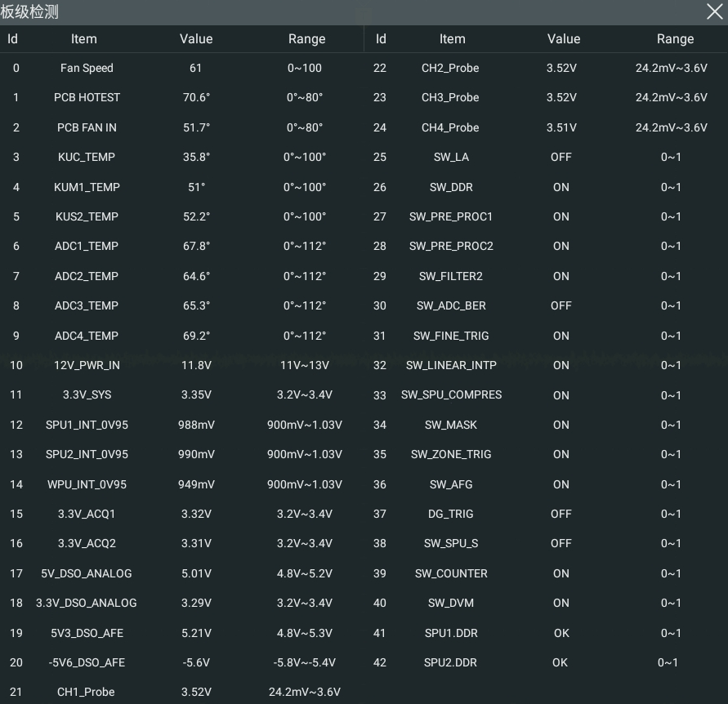The width and height of the screenshot is (728, 704).
Task: Select the CH1_Probe row
Action: tap(182, 692)
